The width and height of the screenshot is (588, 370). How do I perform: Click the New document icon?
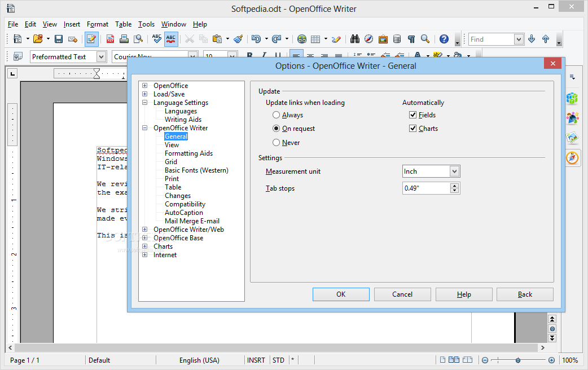click(x=17, y=39)
